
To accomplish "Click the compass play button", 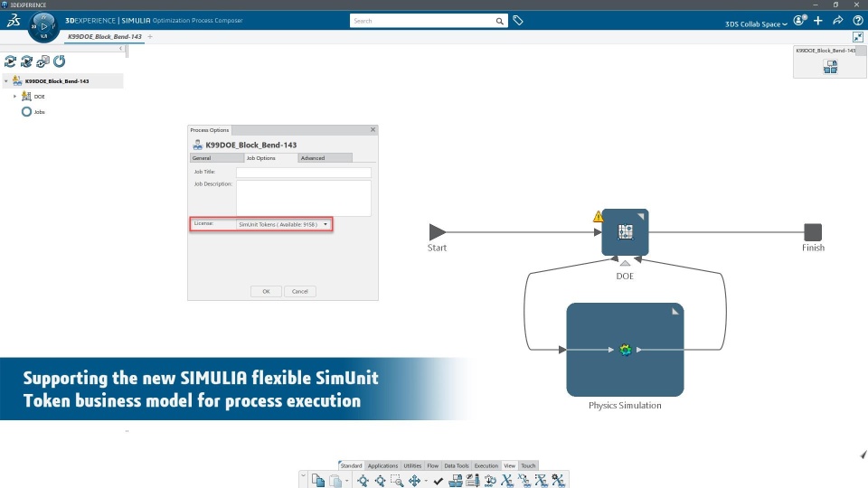I will tap(43, 26).
